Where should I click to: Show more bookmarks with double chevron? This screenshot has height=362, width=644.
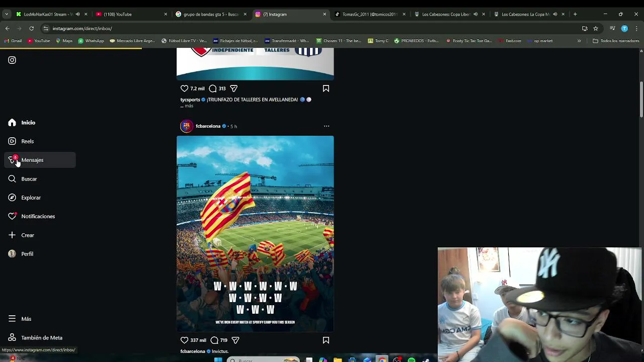(579, 41)
